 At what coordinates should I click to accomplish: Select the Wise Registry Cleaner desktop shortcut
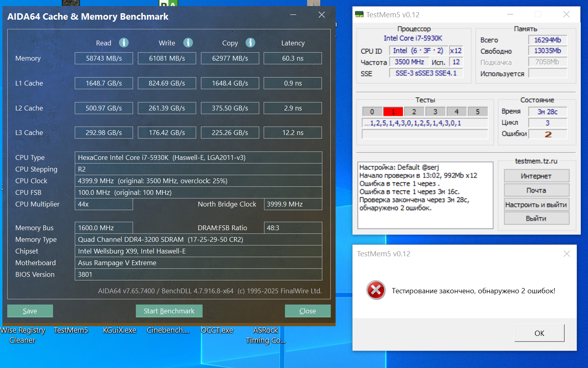click(x=23, y=335)
